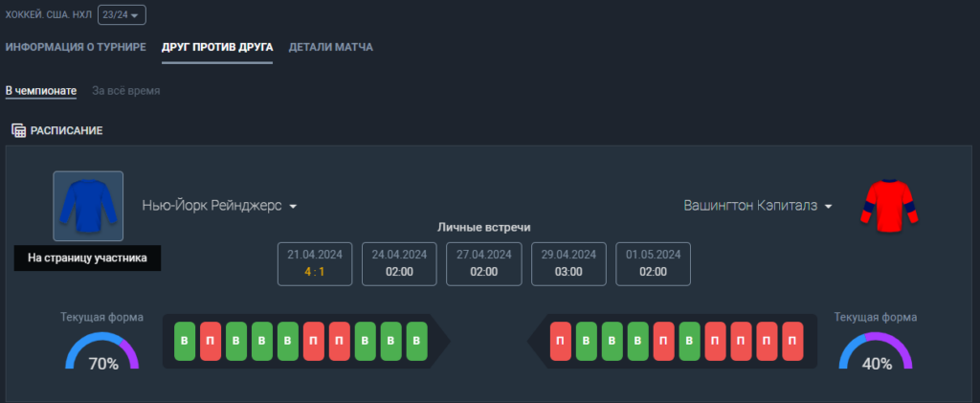Screen dimensions: 980x403
Task: Expand the Нью-Йорк Рейнджерс team dropdown
Action: pyautogui.click(x=219, y=206)
